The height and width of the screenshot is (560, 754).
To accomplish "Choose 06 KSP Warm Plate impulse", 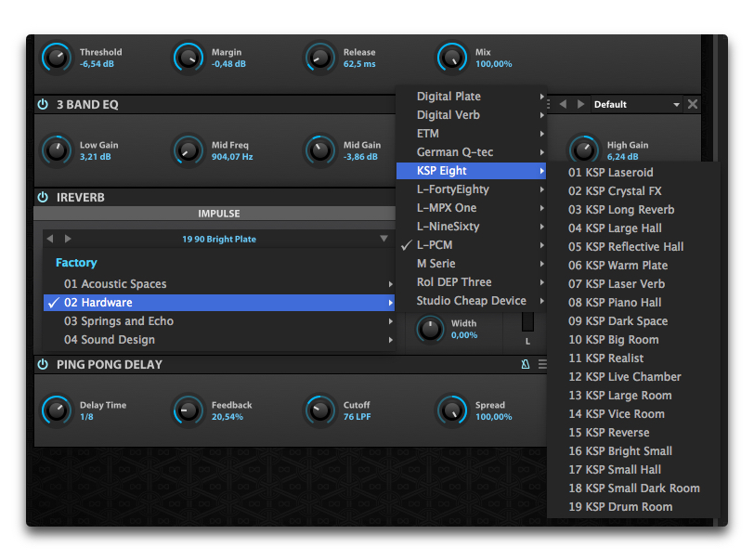I will coord(634,265).
